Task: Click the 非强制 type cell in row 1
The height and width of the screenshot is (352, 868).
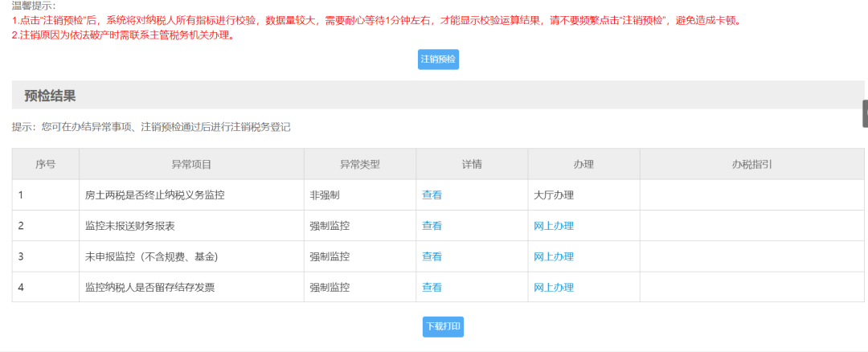Action: [x=325, y=194]
